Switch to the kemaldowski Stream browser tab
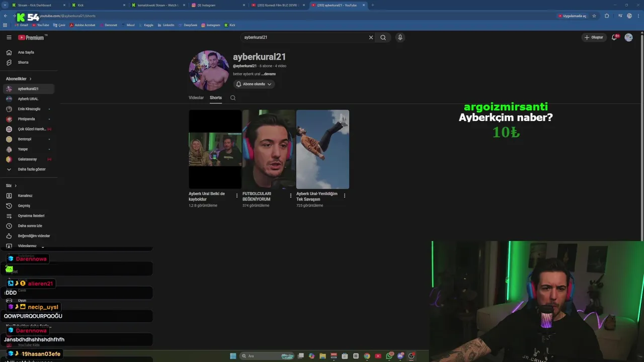Screen dimensions: 644x362 pos(158,5)
